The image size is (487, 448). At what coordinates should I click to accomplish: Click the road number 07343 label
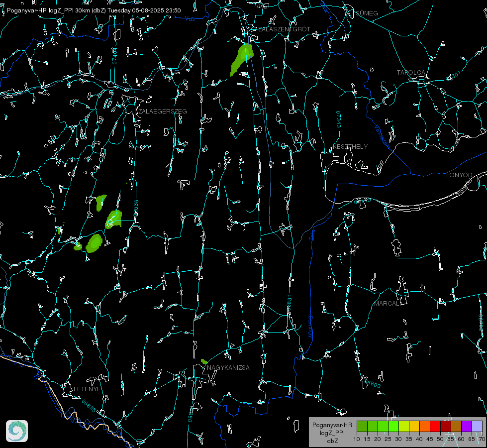tap(339, 119)
